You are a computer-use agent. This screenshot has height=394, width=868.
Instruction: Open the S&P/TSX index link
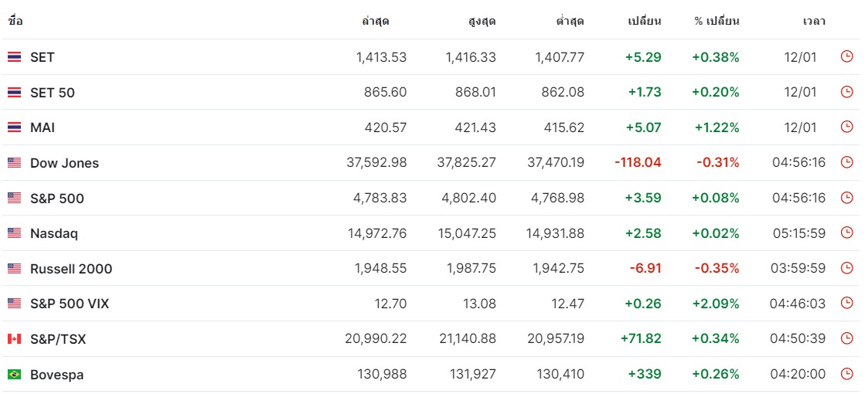point(58,339)
